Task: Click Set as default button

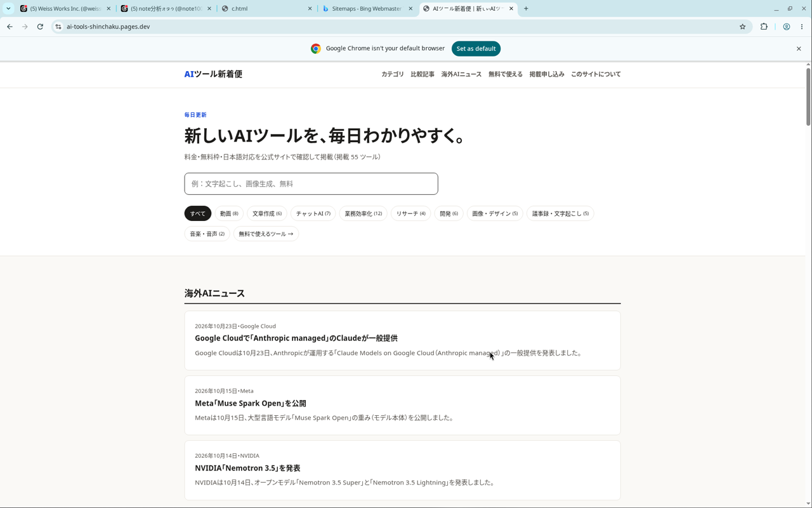Action: (x=476, y=49)
